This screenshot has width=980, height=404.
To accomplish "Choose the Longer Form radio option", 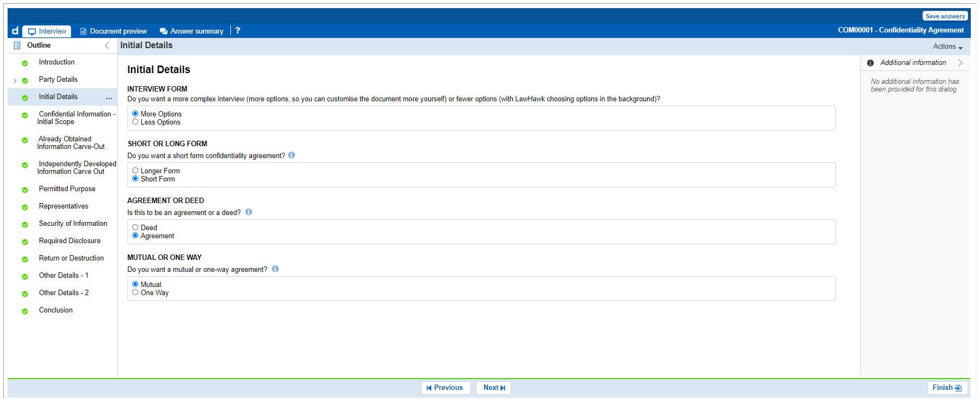I will (136, 171).
